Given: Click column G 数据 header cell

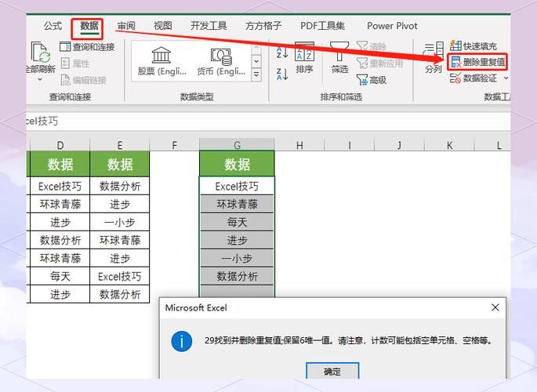Looking at the screenshot, I should click(237, 165).
